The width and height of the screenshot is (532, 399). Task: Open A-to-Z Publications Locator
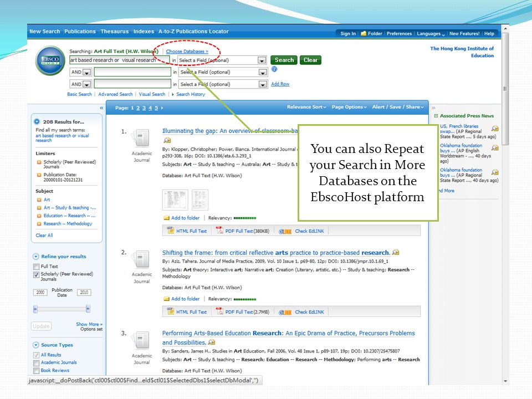pyautogui.click(x=193, y=31)
